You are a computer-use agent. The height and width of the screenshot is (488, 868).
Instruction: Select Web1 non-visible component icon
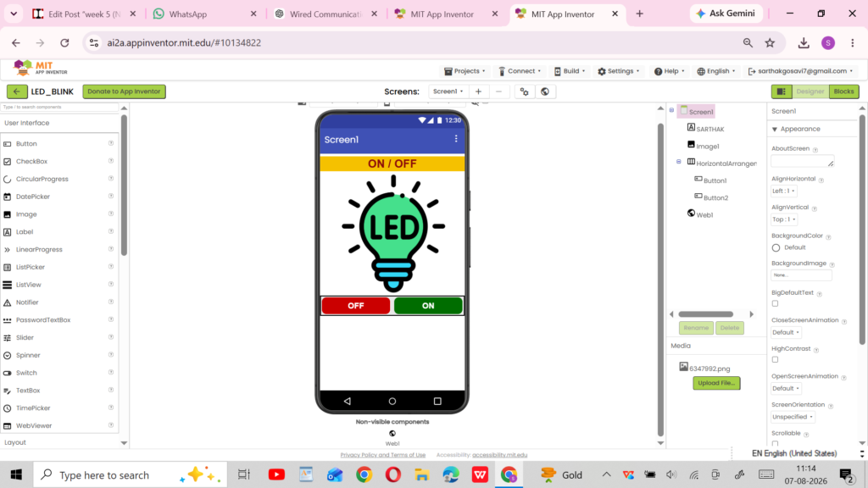(392, 433)
